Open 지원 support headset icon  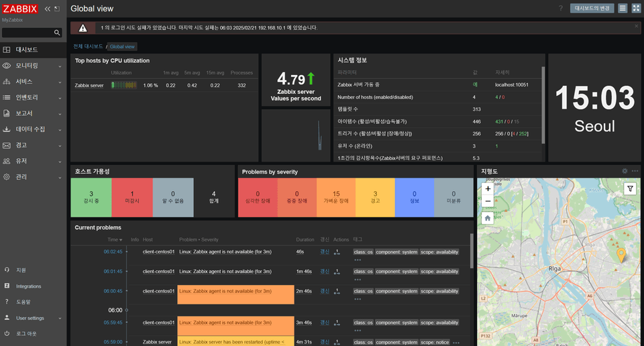tap(7, 270)
